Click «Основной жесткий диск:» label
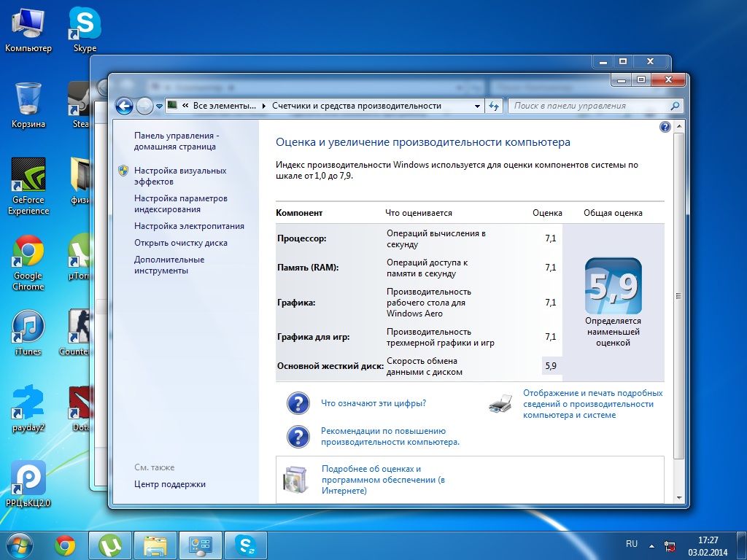Viewport: 747px width, 560px height. pyautogui.click(x=330, y=366)
